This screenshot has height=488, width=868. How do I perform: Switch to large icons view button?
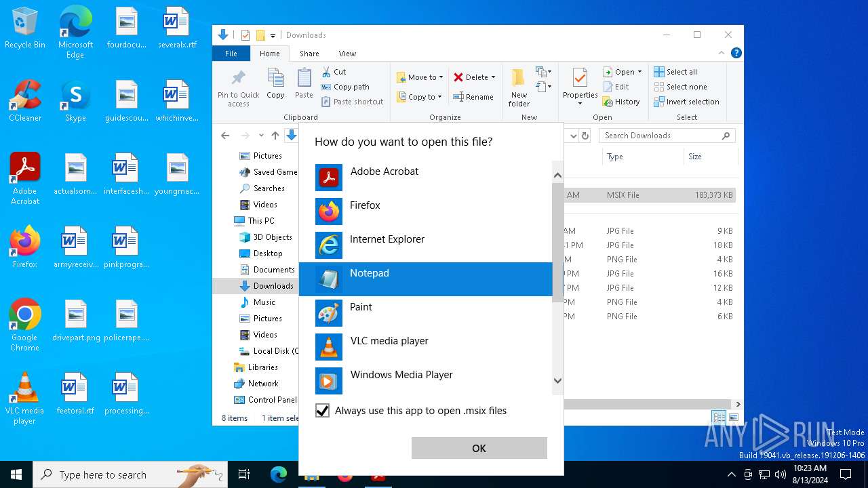(x=733, y=418)
